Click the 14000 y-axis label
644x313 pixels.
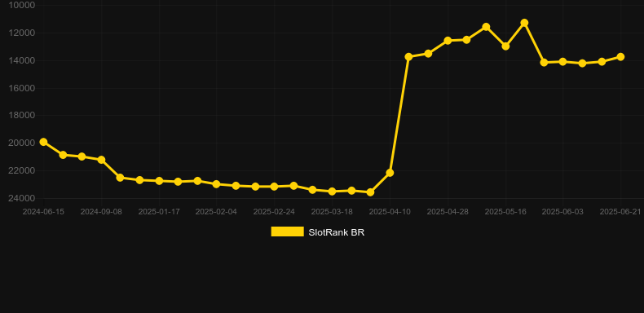[21, 60]
